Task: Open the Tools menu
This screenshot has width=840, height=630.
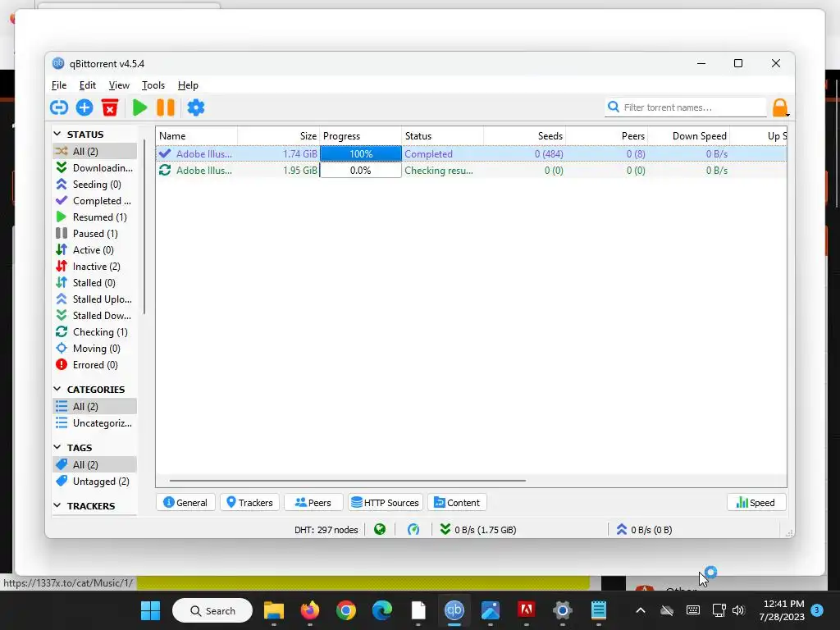Action: 153,85
